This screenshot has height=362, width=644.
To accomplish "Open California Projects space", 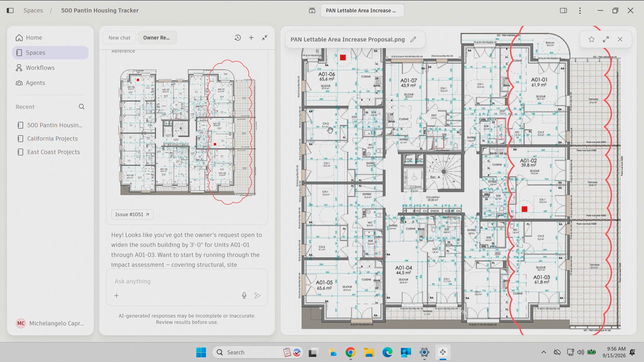I will (50, 138).
